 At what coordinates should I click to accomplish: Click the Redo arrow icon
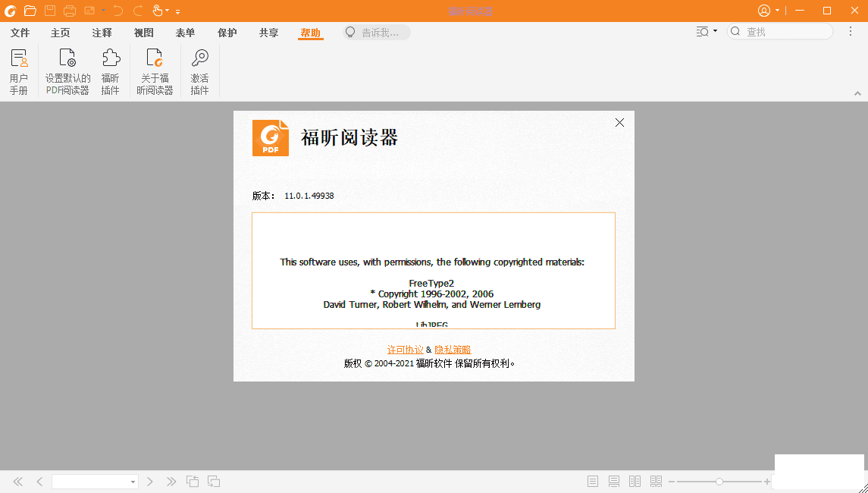(x=138, y=11)
